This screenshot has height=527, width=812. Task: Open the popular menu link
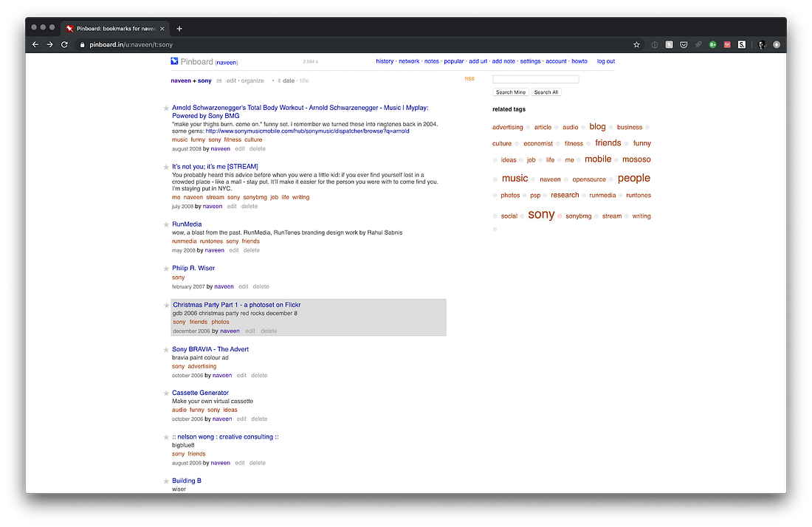(454, 61)
